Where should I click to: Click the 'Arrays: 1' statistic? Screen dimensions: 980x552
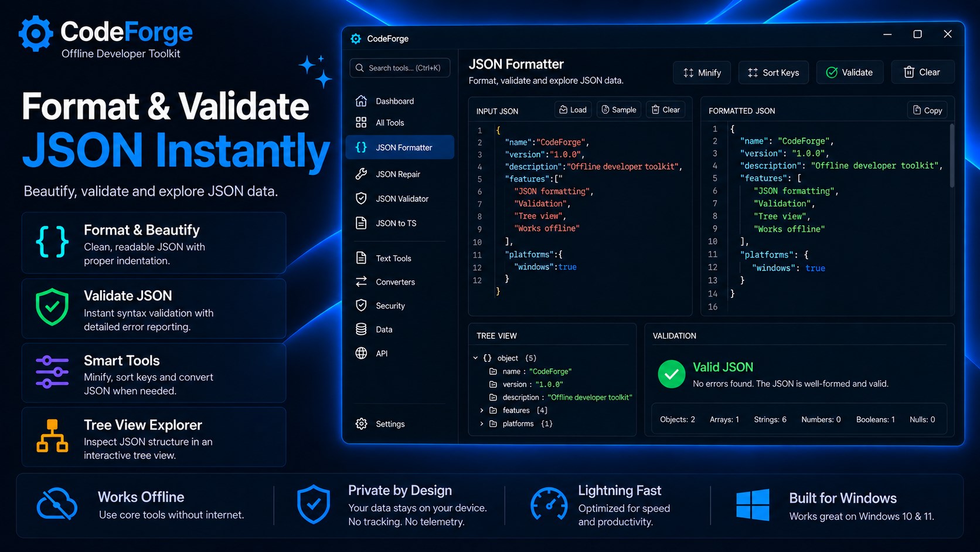click(x=724, y=419)
